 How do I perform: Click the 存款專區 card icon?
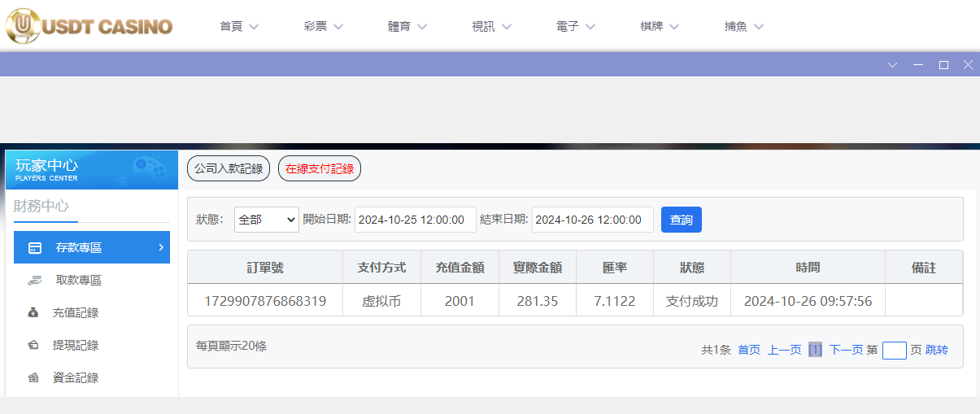click(35, 247)
